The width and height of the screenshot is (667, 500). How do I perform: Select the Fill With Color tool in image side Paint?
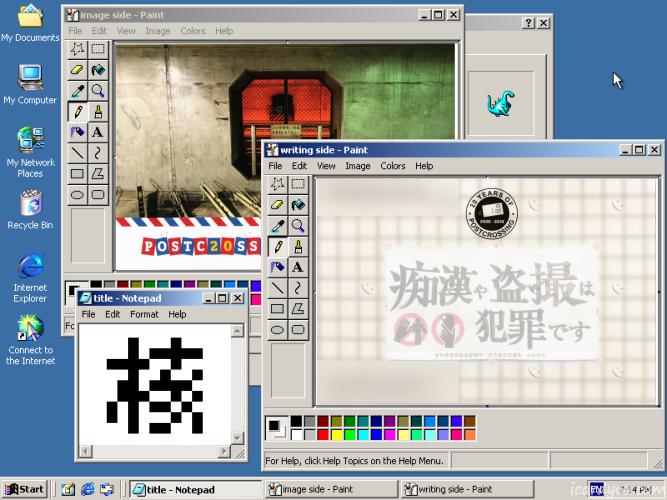[98, 70]
